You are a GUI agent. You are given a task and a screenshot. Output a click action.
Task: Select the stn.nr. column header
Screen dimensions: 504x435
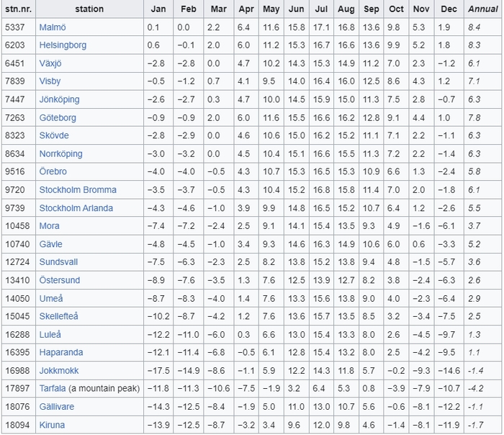[x=18, y=9]
